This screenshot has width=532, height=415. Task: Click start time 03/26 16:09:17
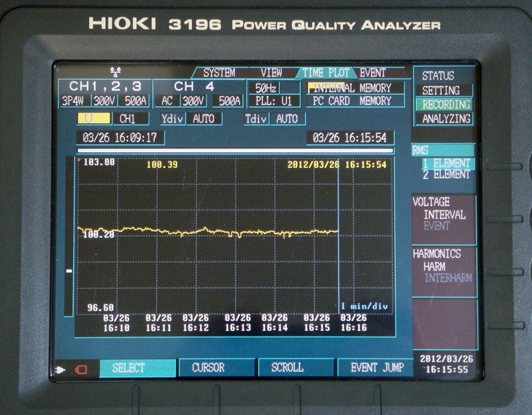(x=120, y=138)
